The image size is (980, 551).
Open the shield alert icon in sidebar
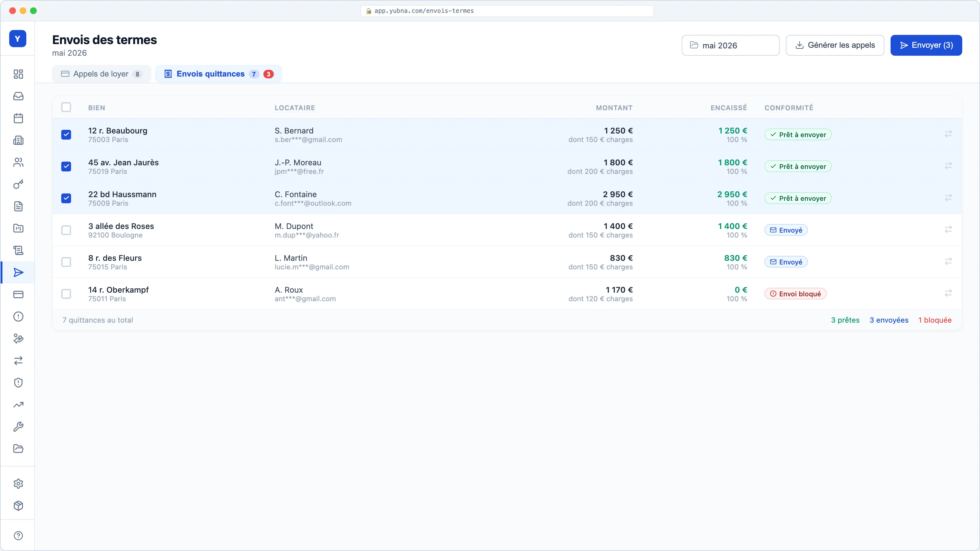point(18,383)
